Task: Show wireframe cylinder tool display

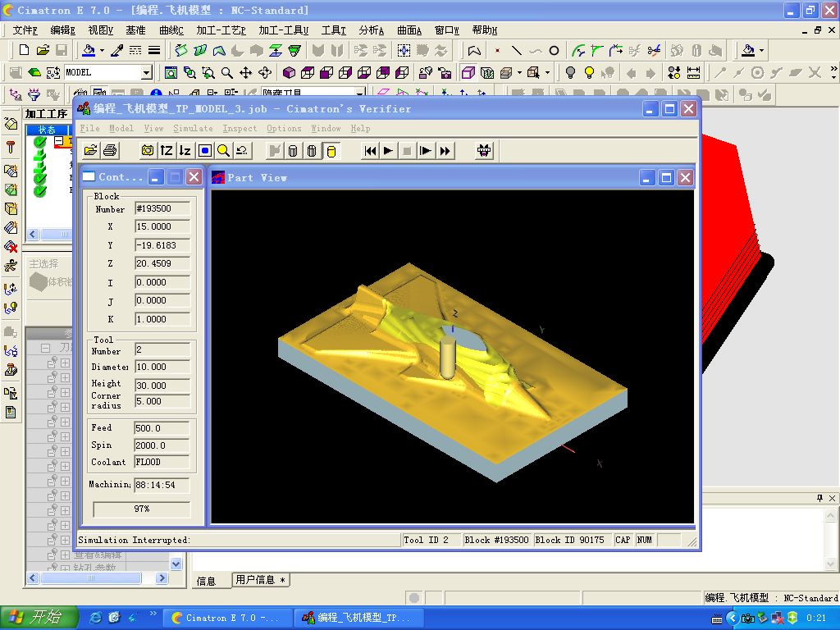Action: (x=293, y=151)
